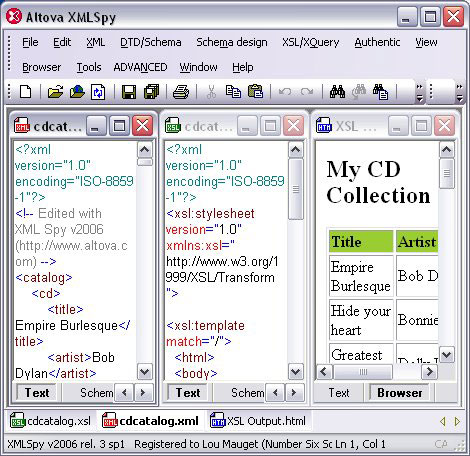Click the Empire Burlesque table cell
470x456 pixels.
[361, 276]
